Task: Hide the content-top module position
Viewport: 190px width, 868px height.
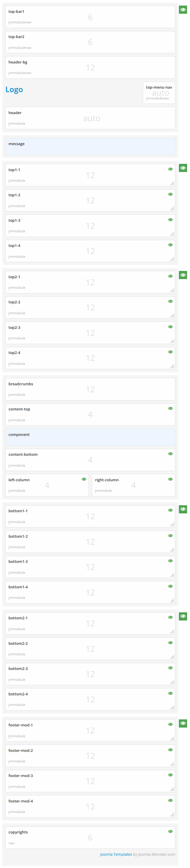Action: click(x=170, y=408)
